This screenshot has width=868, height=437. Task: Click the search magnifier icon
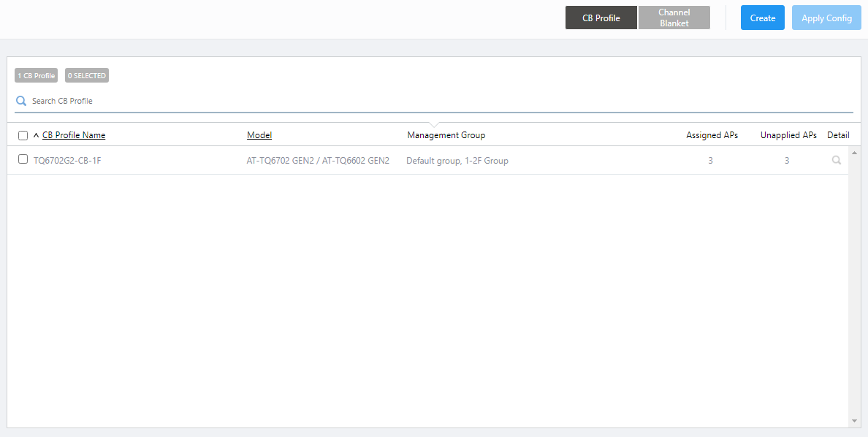pyautogui.click(x=21, y=101)
